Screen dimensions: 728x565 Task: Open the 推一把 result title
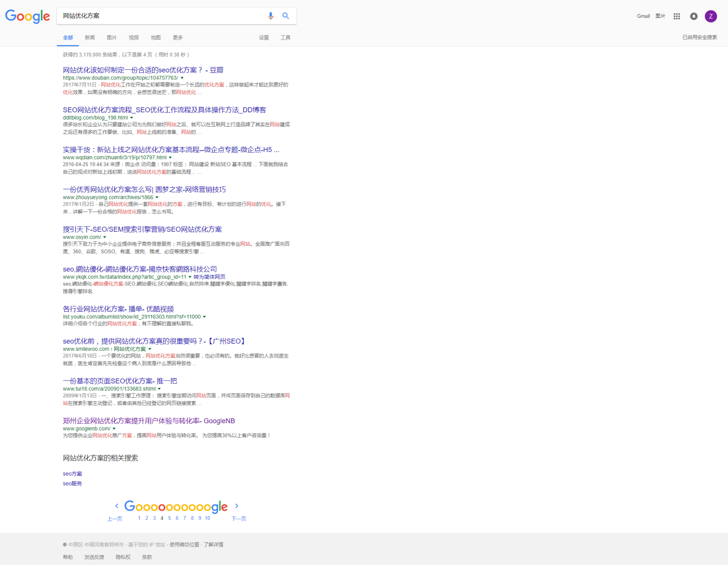[120, 381]
